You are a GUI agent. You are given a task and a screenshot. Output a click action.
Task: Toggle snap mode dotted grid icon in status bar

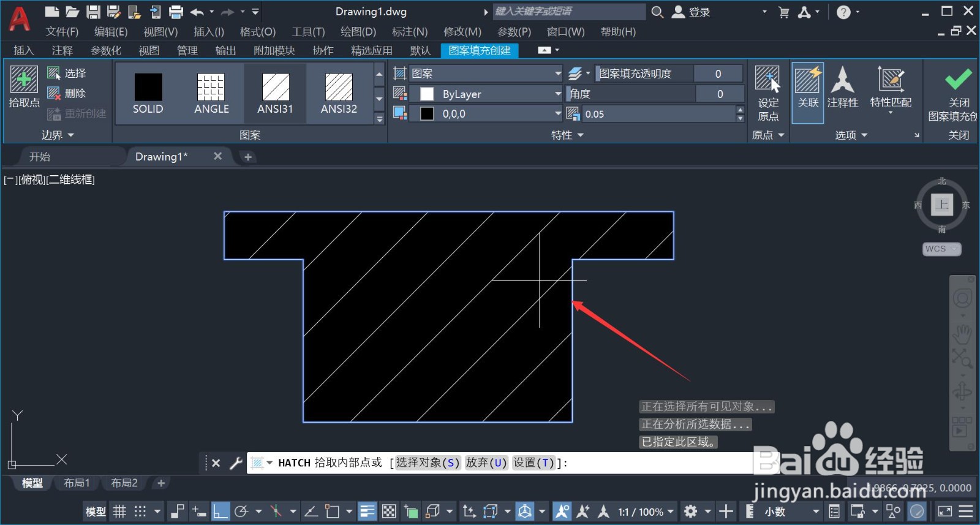point(140,511)
